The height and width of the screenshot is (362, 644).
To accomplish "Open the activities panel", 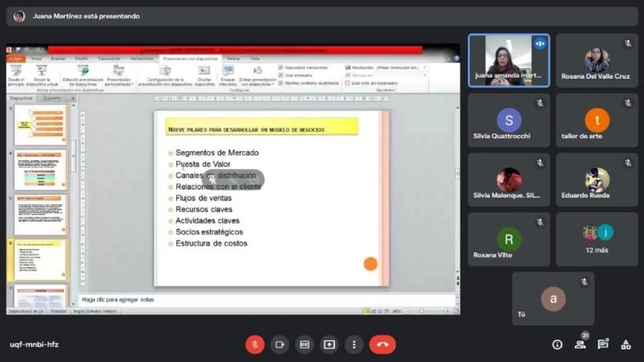I will (x=626, y=345).
